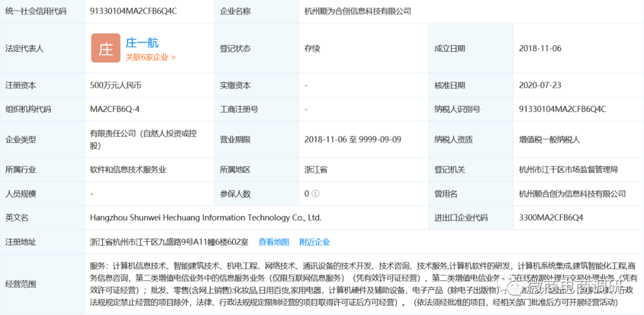Select registered address 浙江省杭州市江干区九盛路9号

coord(169,242)
